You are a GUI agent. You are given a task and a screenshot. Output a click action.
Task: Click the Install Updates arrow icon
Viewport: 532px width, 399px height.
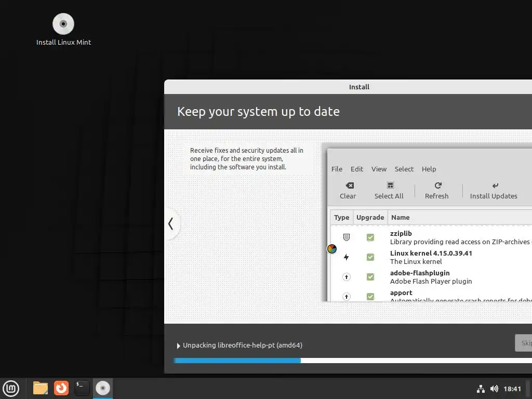495,185
